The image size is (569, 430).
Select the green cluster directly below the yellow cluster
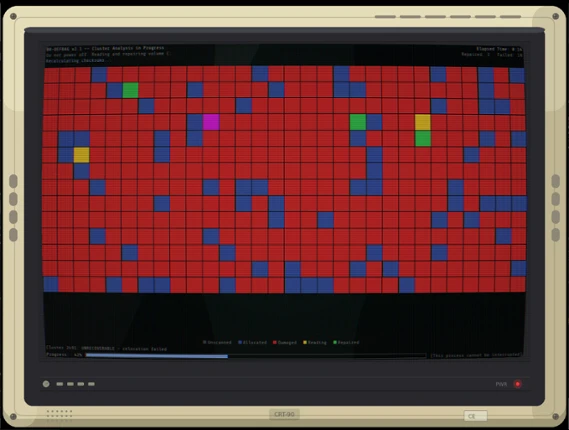point(423,139)
